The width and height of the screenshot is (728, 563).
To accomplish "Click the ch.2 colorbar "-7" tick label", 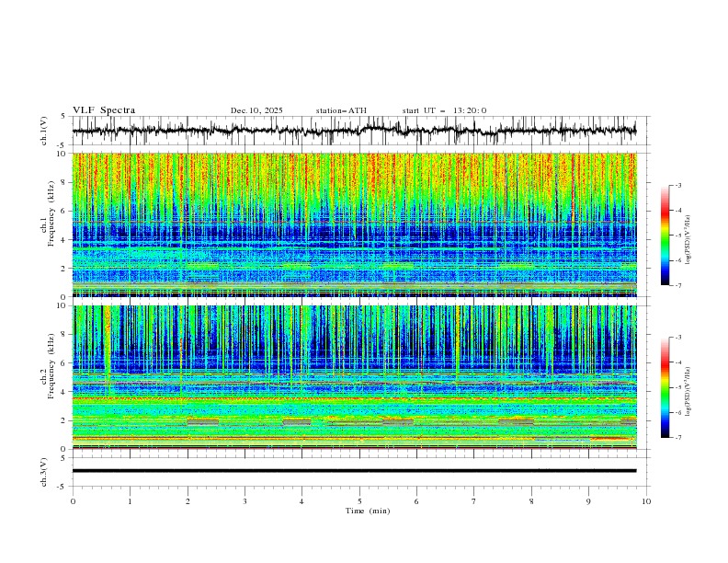I will [678, 437].
